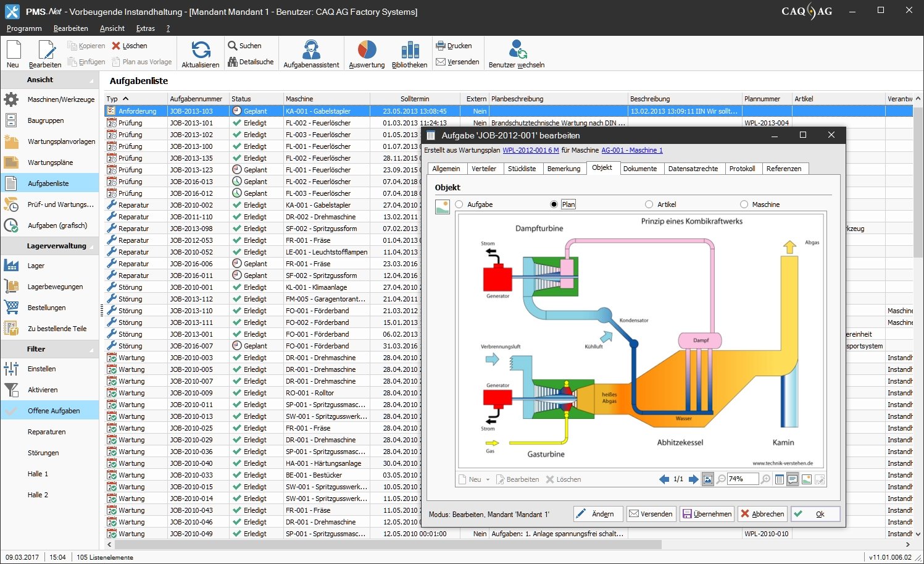Viewport: 924px width, 564px height.
Task: Toggle the comment bubble button in the image toolbar
Action: (793, 479)
